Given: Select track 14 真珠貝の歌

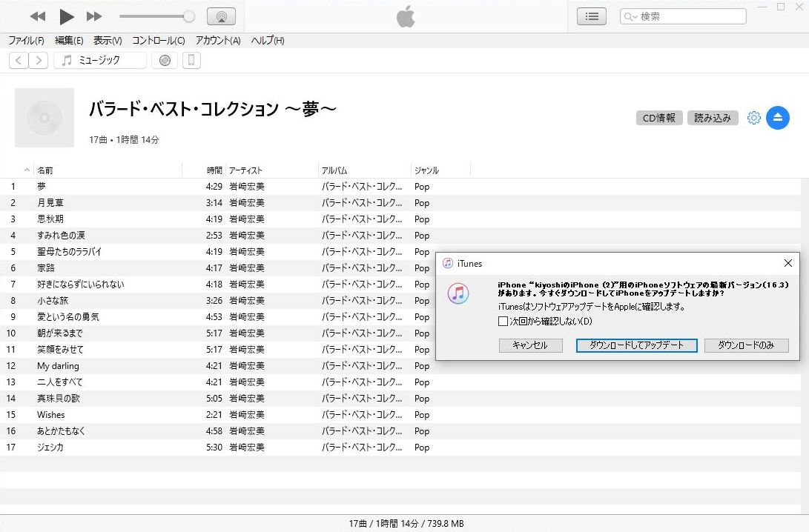Looking at the screenshot, I should (400, 399).
